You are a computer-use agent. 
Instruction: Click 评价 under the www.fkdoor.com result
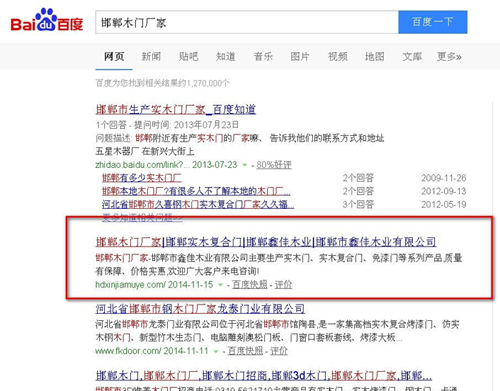point(279,351)
